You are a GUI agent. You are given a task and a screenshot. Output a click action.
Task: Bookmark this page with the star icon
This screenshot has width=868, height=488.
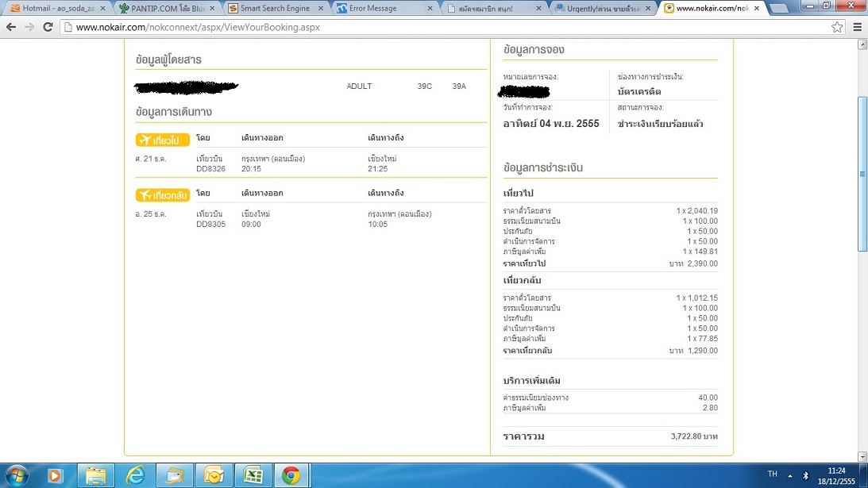tap(837, 27)
